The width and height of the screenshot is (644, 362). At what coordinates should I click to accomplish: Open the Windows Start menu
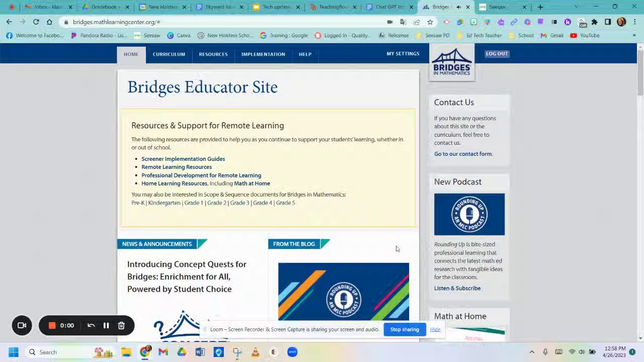(14, 352)
